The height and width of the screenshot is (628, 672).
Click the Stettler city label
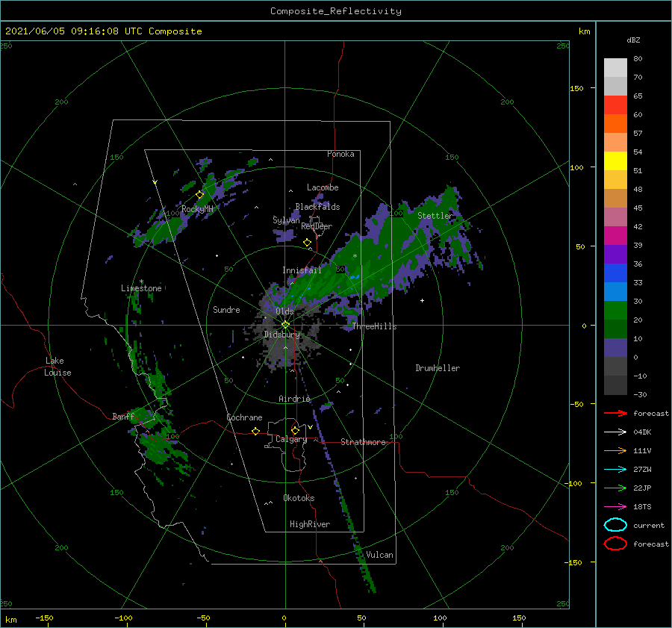click(x=435, y=216)
